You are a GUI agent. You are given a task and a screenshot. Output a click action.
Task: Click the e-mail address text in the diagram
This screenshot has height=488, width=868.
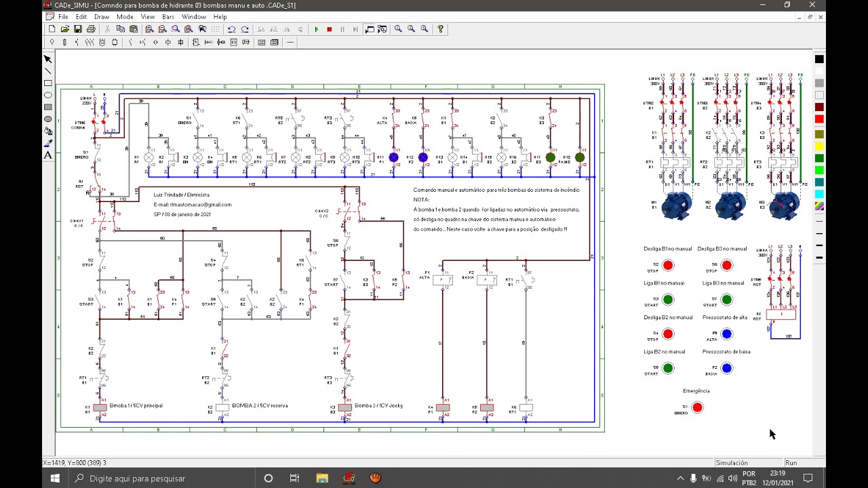tap(193, 205)
